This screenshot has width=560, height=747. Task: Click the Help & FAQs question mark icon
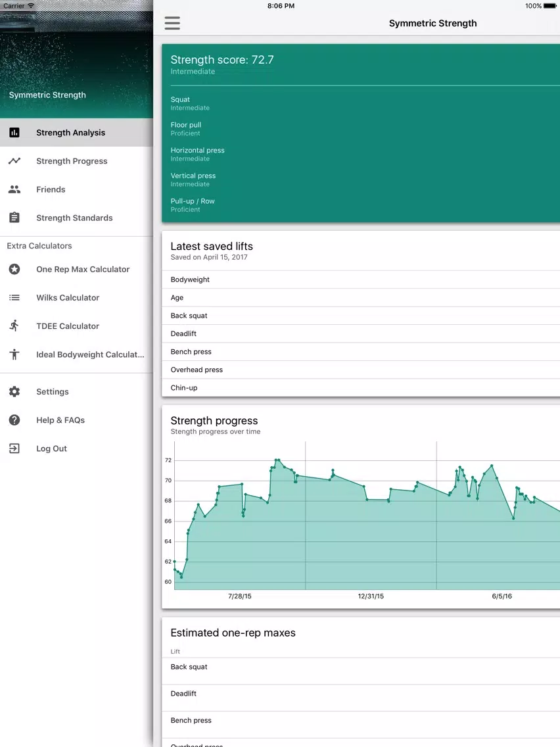pyautogui.click(x=14, y=420)
